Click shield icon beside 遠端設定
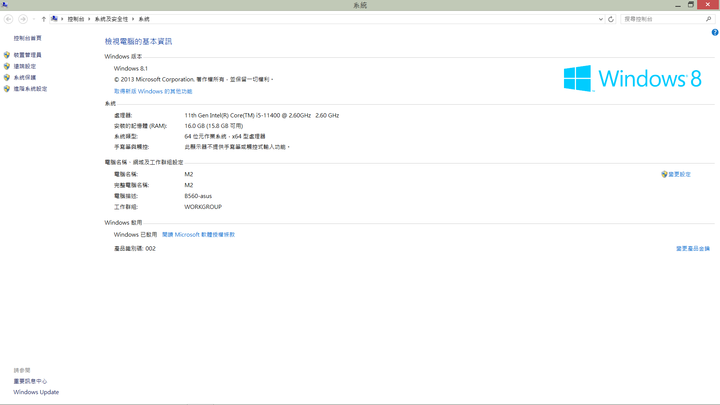This screenshot has height=405, width=720. point(6,66)
